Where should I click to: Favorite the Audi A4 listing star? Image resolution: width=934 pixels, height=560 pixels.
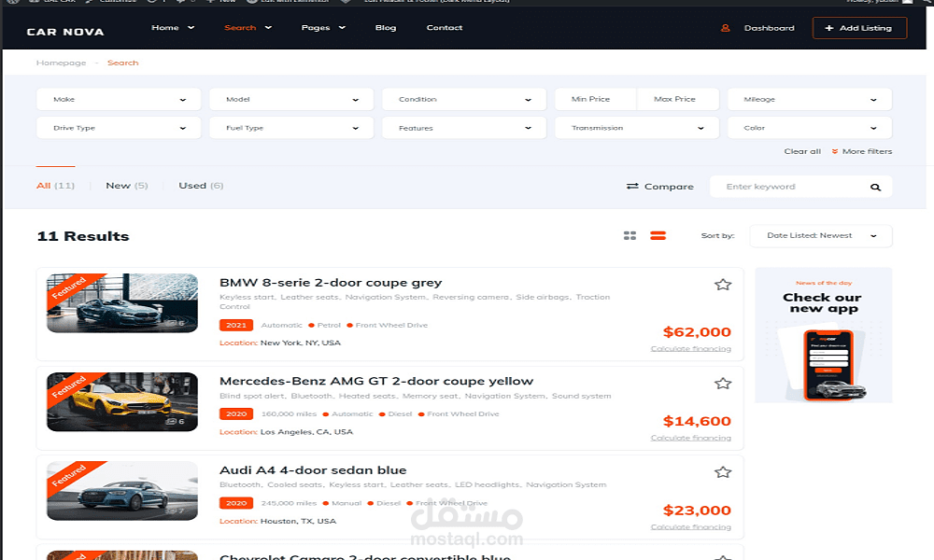(723, 472)
